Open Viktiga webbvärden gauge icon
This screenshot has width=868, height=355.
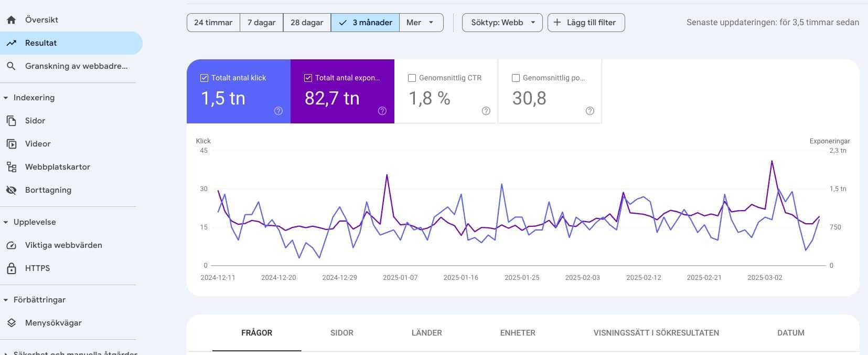coord(11,245)
